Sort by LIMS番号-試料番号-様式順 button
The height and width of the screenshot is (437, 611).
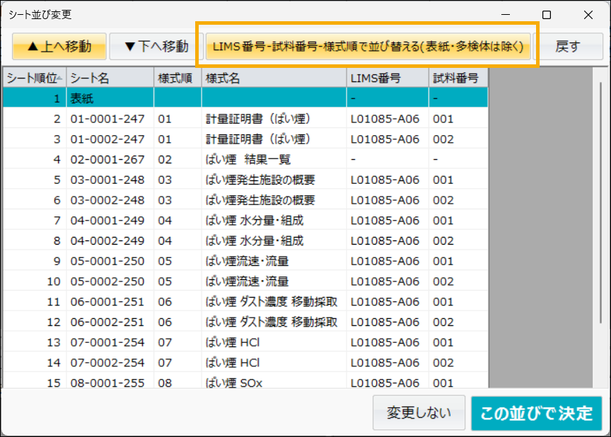[368, 46]
